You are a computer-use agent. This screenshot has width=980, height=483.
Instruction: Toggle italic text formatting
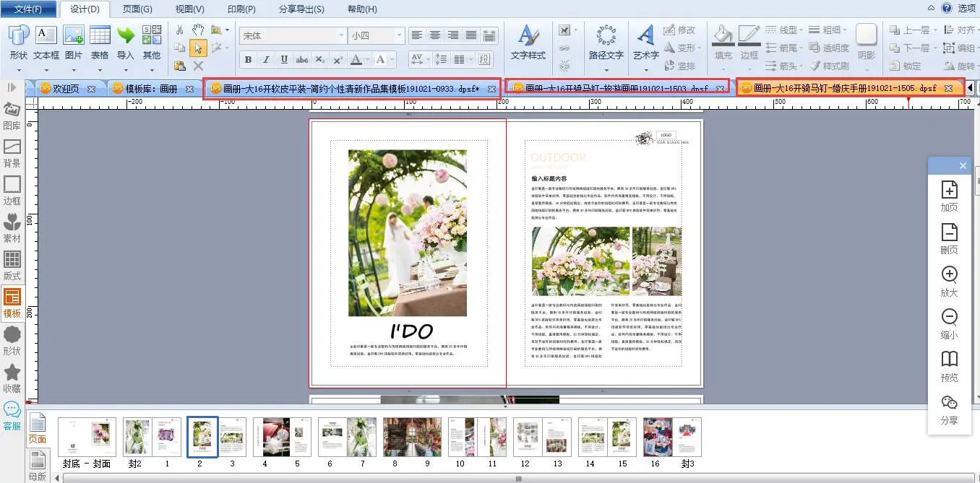(266, 60)
